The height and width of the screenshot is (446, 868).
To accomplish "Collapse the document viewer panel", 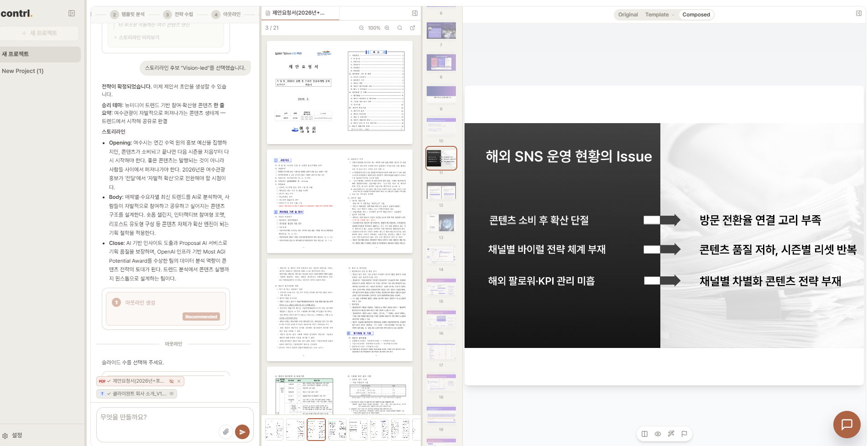I will pos(415,13).
